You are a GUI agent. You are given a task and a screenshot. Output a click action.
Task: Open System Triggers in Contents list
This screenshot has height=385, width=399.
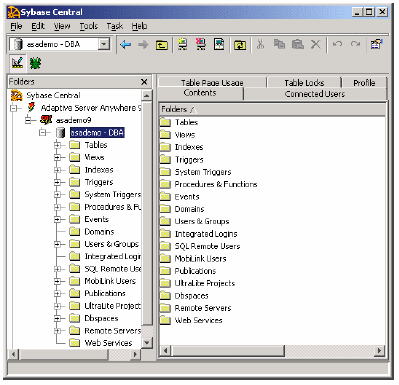[x=203, y=172]
